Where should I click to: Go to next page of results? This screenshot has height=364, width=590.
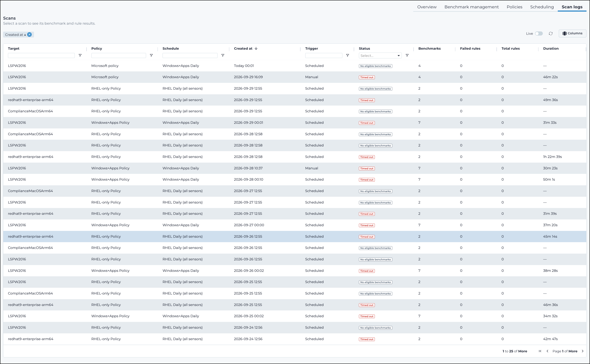583,351
